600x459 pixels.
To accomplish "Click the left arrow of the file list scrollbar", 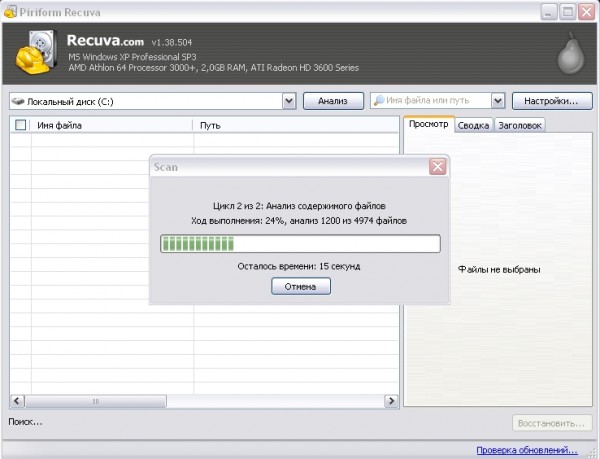I will tap(17, 401).
